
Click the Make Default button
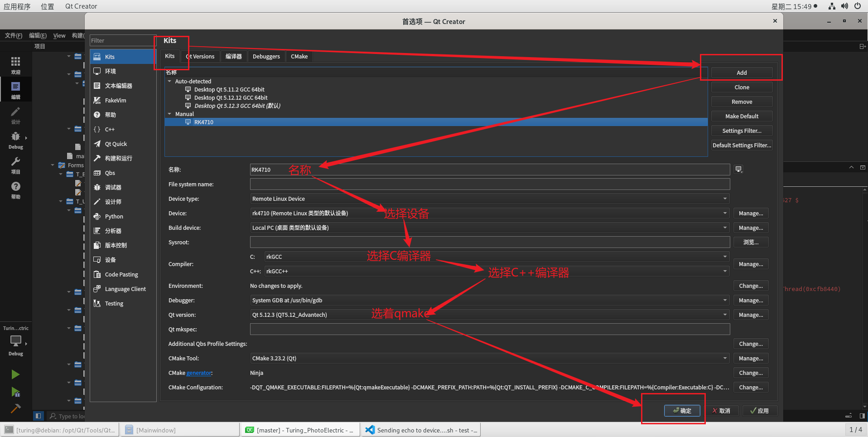coord(742,116)
